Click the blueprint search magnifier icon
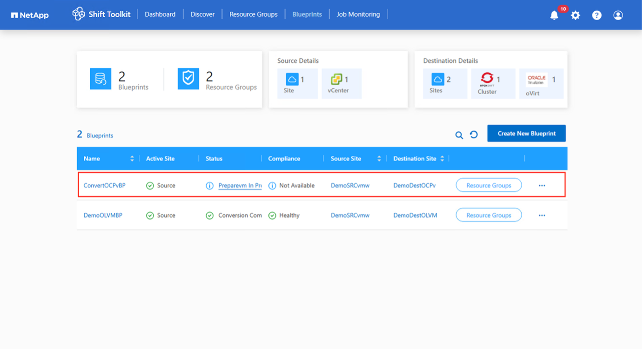The width and height of the screenshot is (644, 351). click(x=459, y=135)
